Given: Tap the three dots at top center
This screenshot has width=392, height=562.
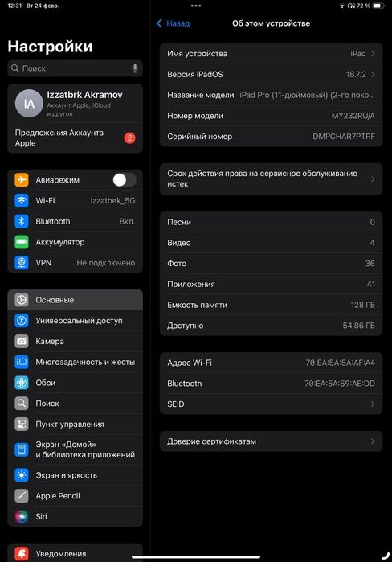Looking at the screenshot, I should pyautogui.click(x=196, y=6).
